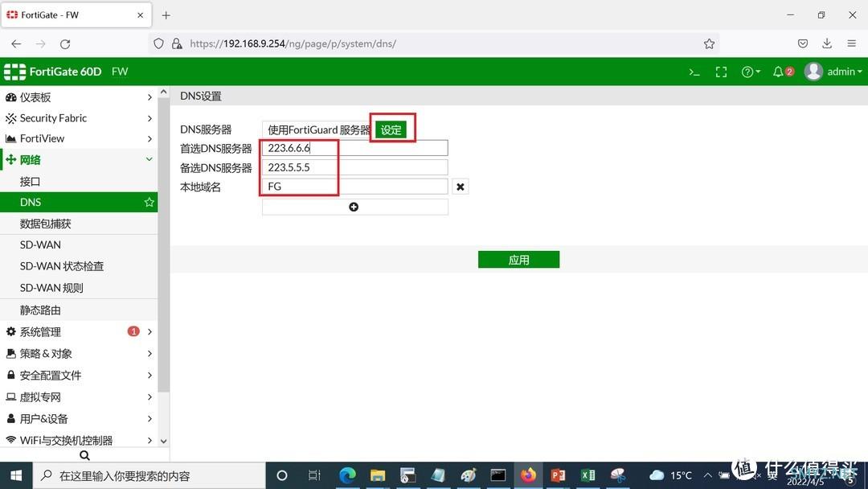This screenshot has width=868, height=489.
Task: Click the green 应用 button
Action: pos(518,260)
